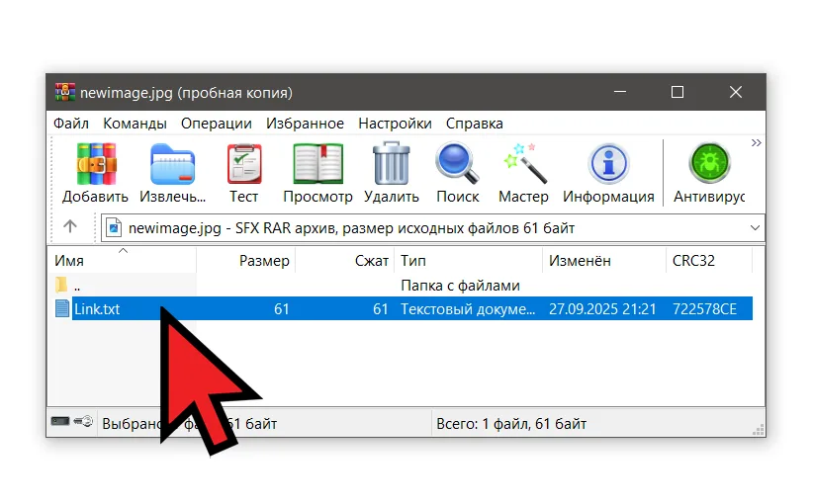Expand the toolbar overflow chevron

tap(757, 143)
